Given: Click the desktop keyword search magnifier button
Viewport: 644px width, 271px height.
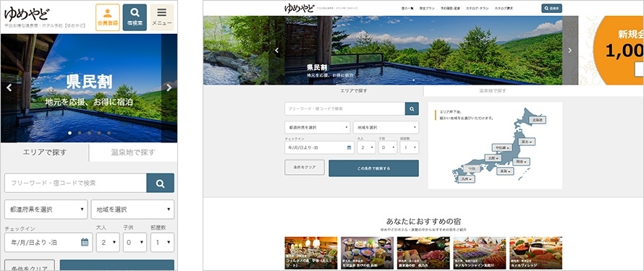Looking at the screenshot, I should pyautogui.click(x=412, y=108).
